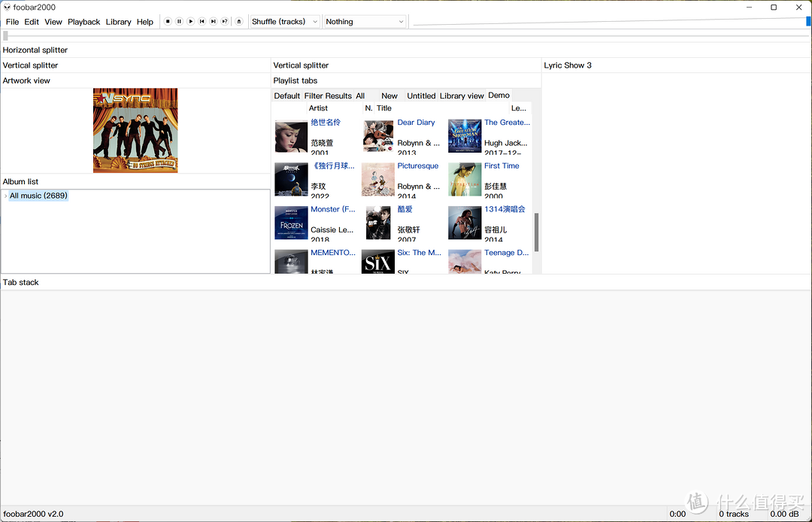This screenshot has height=522, width=812.
Task: Open the Nothing dropdown in toolbar
Action: coord(365,22)
